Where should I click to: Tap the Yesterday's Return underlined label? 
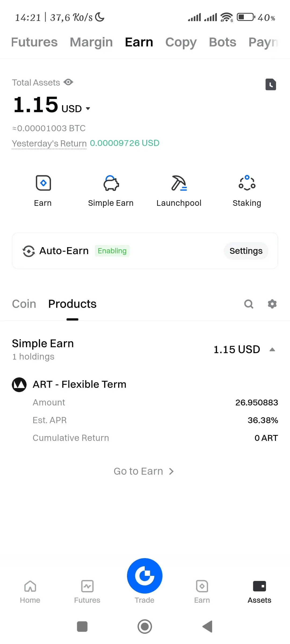click(49, 144)
